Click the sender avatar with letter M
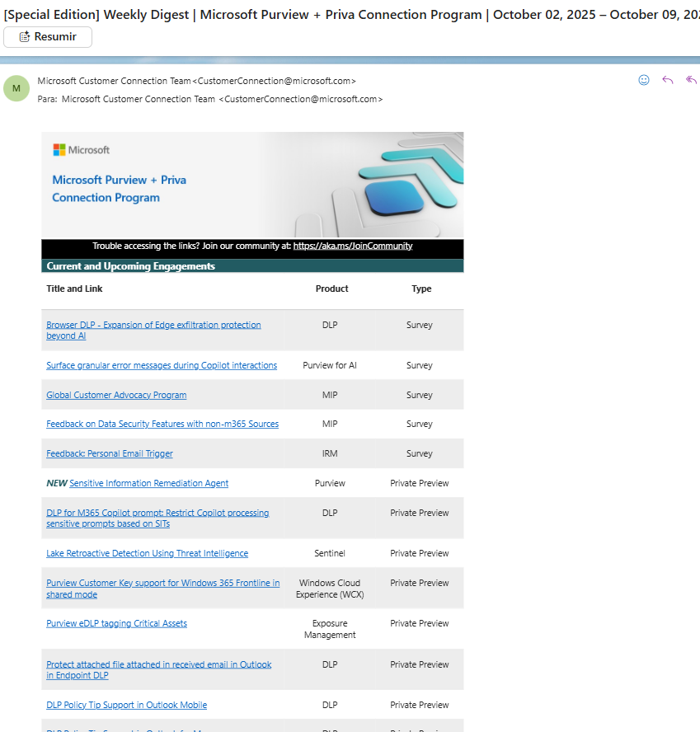 point(16,88)
